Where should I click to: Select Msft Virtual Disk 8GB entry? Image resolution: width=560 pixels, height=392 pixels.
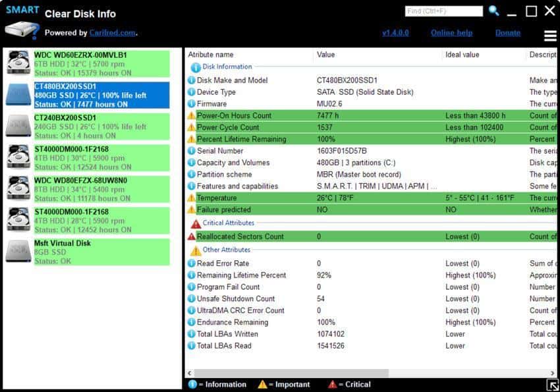point(101,252)
